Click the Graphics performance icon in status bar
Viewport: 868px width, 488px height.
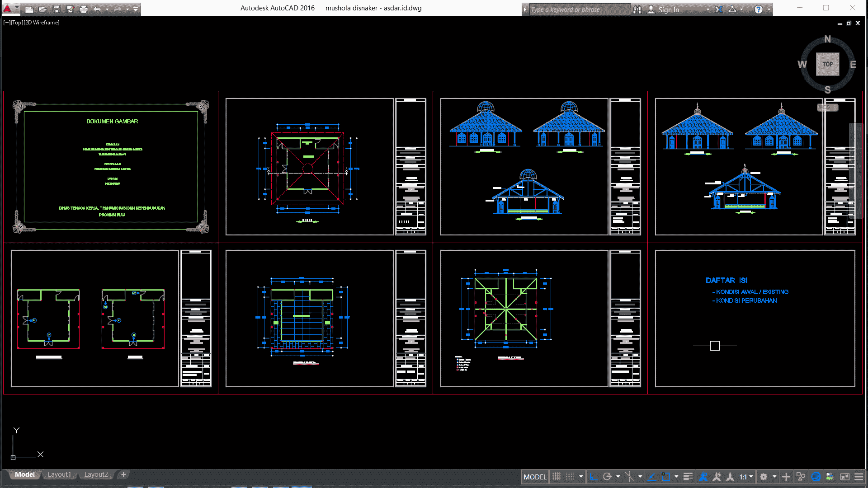830,477
